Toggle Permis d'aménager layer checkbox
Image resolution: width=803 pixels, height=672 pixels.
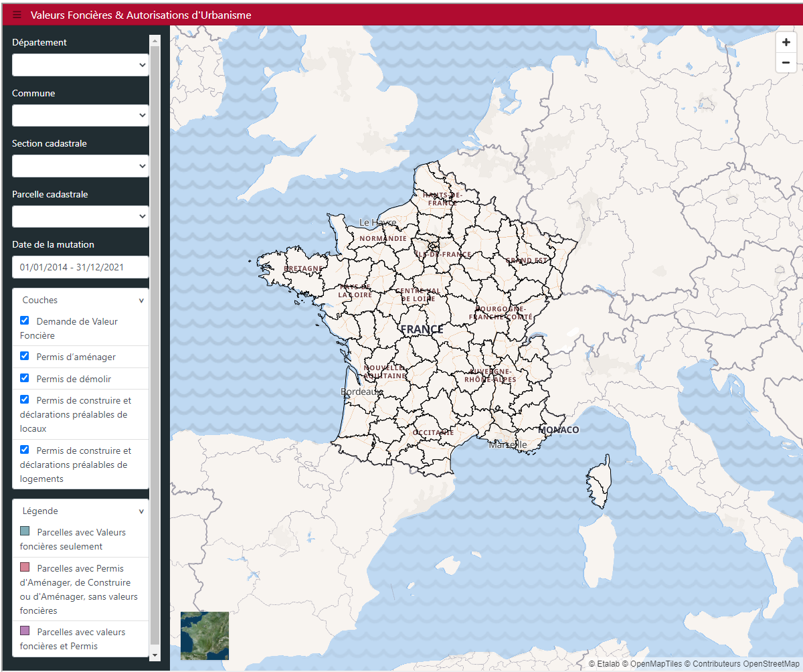[x=25, y=356]
